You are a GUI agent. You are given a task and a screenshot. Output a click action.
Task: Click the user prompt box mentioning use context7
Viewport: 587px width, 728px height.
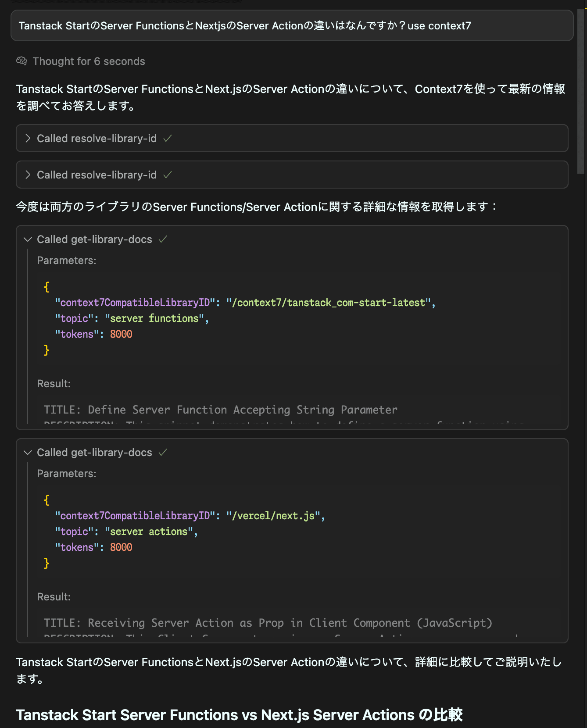(x=292, y=26)
